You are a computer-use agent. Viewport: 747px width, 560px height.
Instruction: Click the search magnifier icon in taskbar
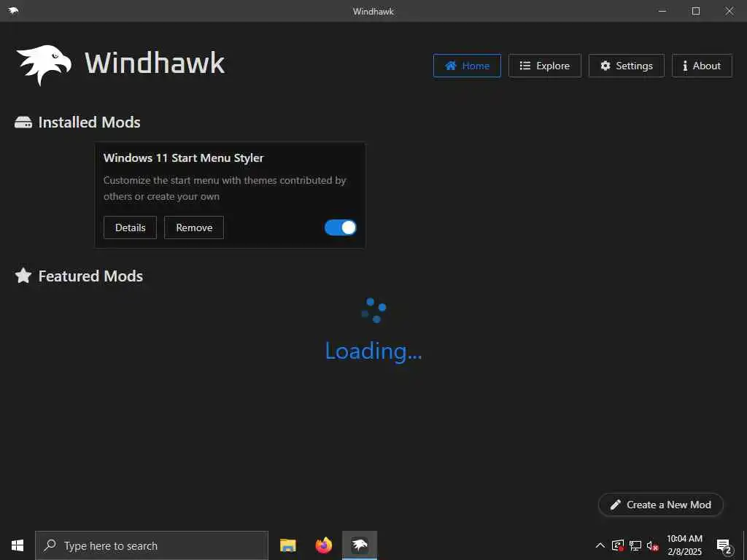coord(50,545)
